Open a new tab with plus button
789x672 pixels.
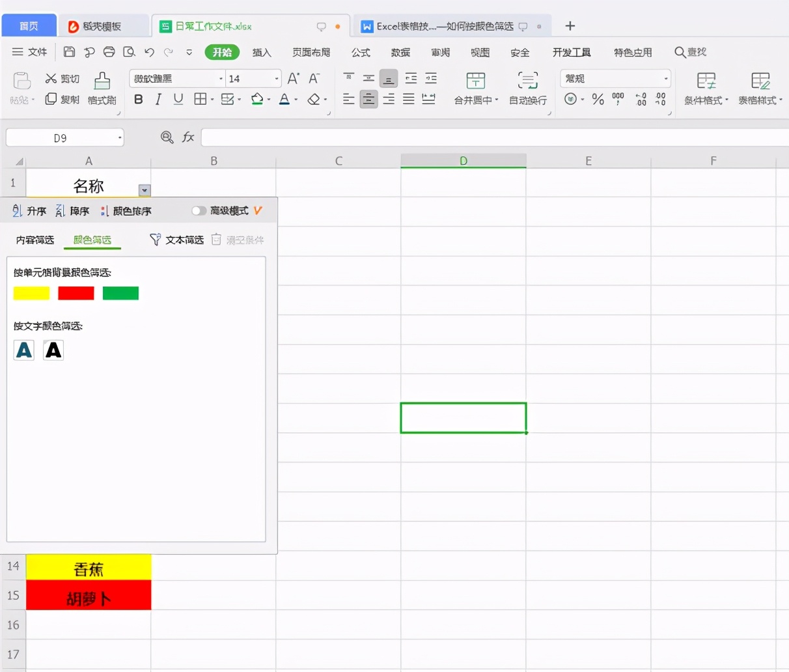coord(570,26)
